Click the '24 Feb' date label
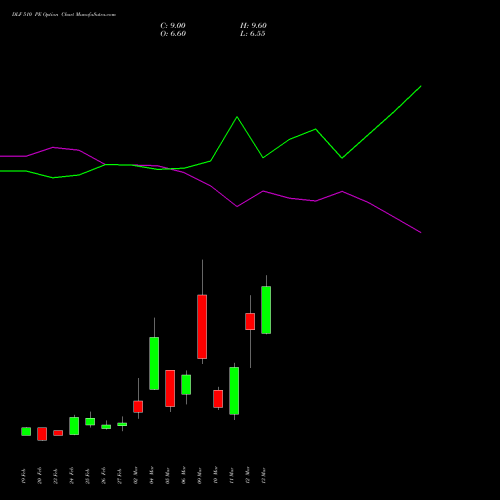The image size is (500, 500). point(72,476)
